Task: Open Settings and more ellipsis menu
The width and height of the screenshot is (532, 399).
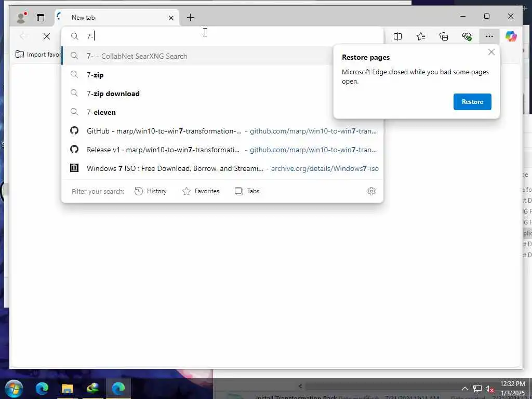Action: tap(489, 36)
